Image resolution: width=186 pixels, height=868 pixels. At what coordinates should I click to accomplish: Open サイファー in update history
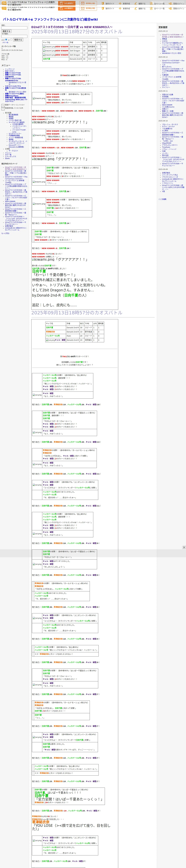click(166, 87)
